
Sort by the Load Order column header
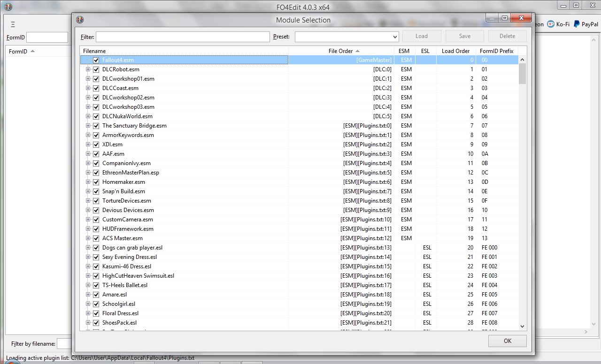[x=455, y=51]
